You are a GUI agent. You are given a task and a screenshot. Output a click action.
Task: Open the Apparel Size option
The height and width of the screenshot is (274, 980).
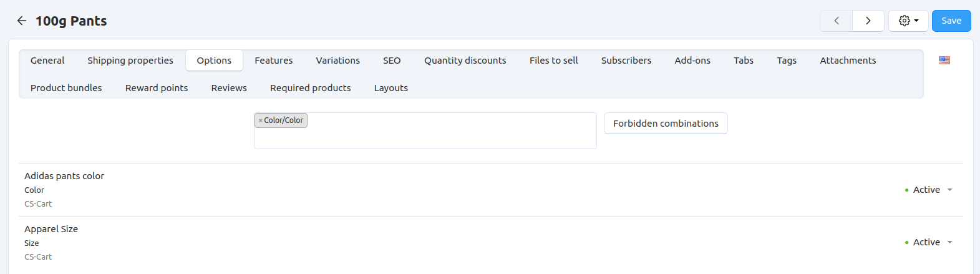click(51, 229)
